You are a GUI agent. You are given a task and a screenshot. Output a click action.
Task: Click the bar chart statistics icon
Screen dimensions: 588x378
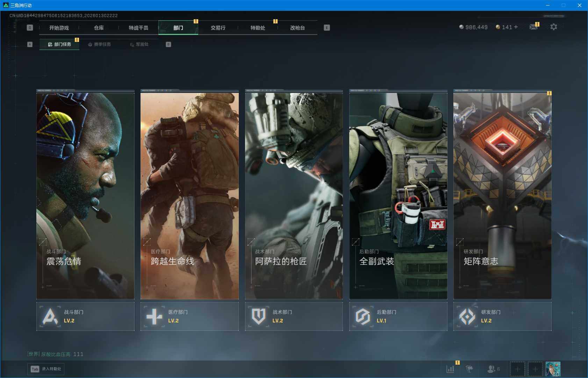tap(450, 369)
